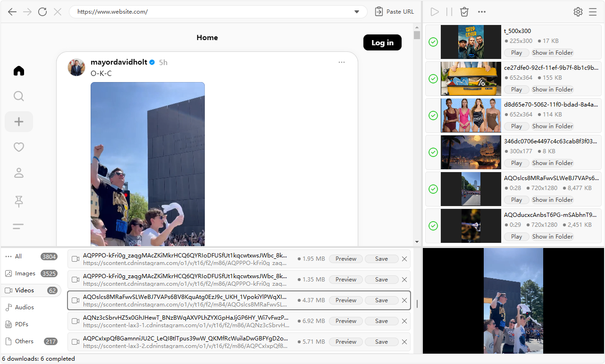Open the downloads more-options ellipsis

tap(481, 12)
